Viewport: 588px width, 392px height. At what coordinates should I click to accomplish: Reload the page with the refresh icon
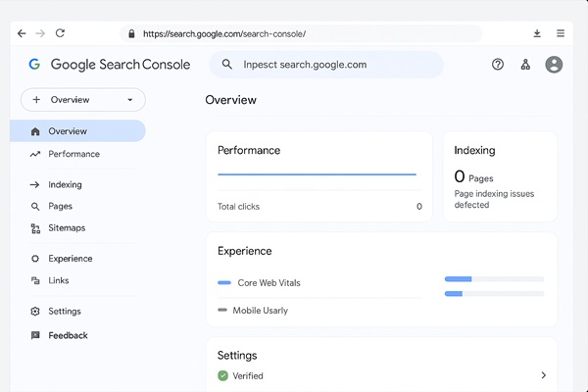[x=60, y=33]
